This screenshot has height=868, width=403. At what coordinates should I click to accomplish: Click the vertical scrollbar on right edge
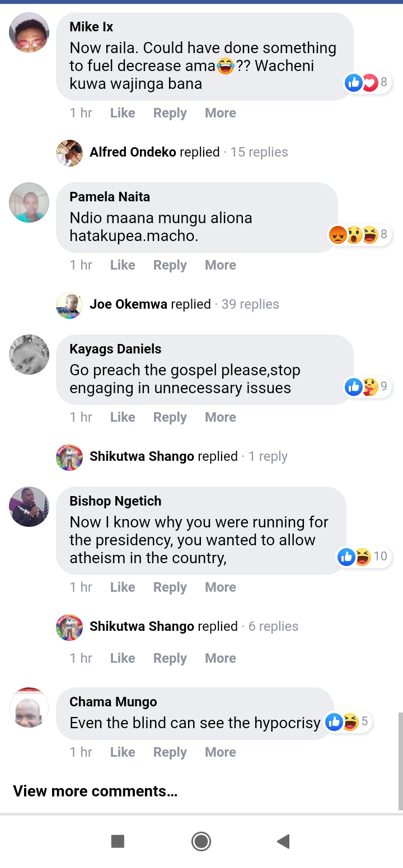(400, 761)
